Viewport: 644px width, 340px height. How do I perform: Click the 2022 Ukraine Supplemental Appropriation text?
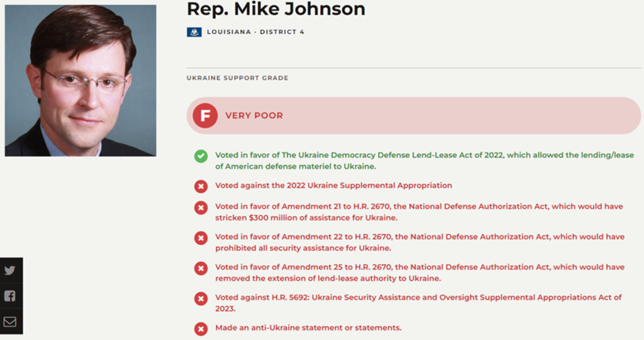pyautogui.click(x=333, y=185)
